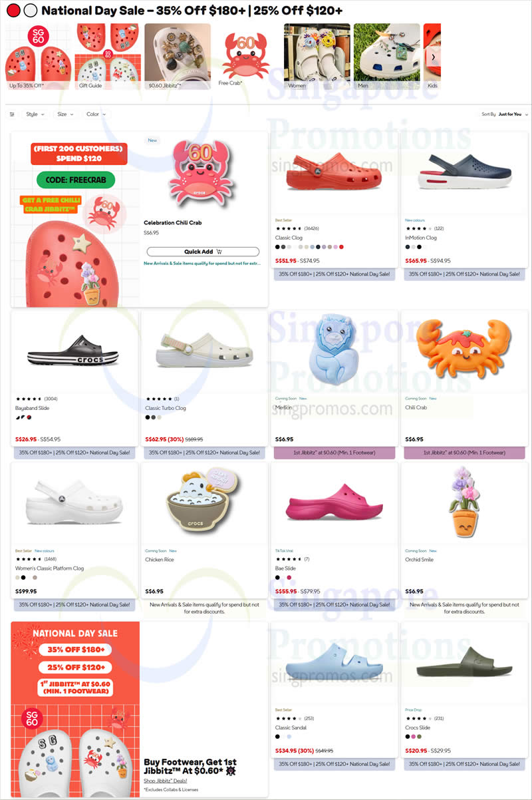This screenshot has height=800, width=532.
Task: Click the Quick Add button
Action: coord(203,252)
